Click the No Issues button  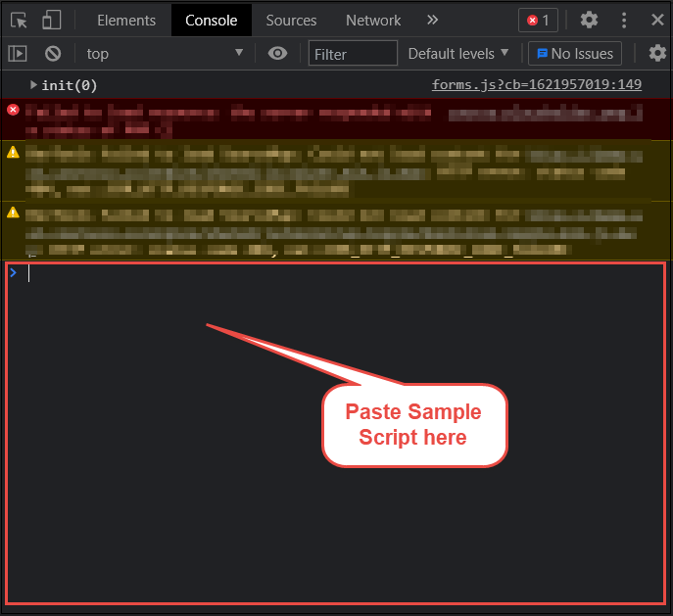575,54
